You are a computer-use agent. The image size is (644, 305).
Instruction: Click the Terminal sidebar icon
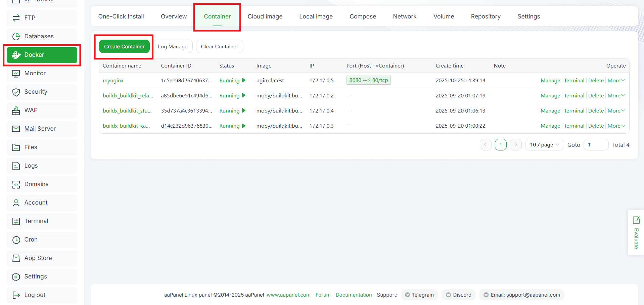pyautogui.click(x=16, y=221)
